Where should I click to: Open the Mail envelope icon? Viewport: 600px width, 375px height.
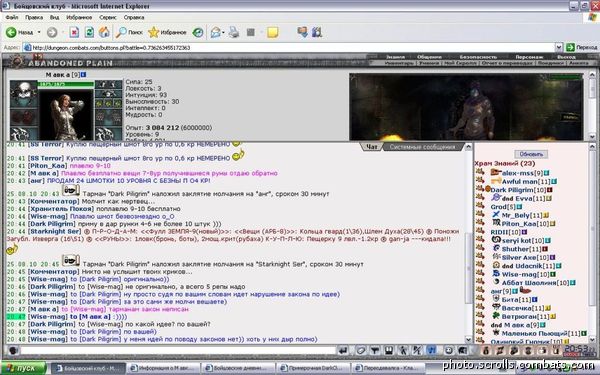coord(216,33)
